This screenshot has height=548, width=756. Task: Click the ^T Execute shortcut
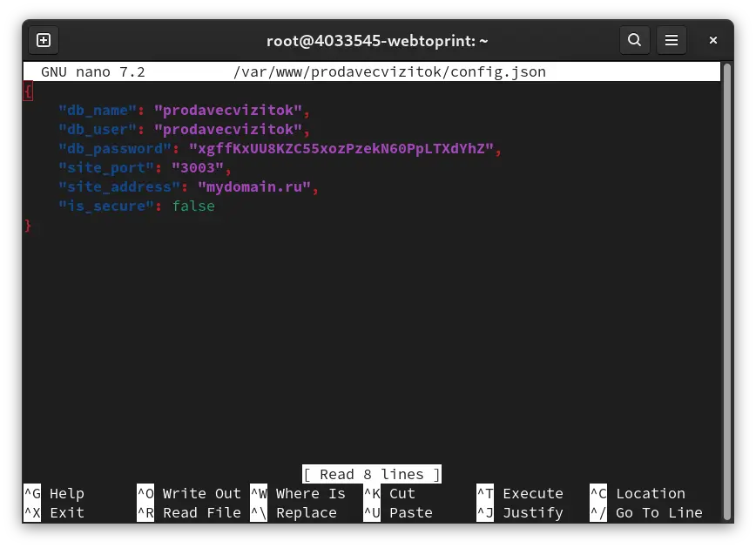coord(520,493)
